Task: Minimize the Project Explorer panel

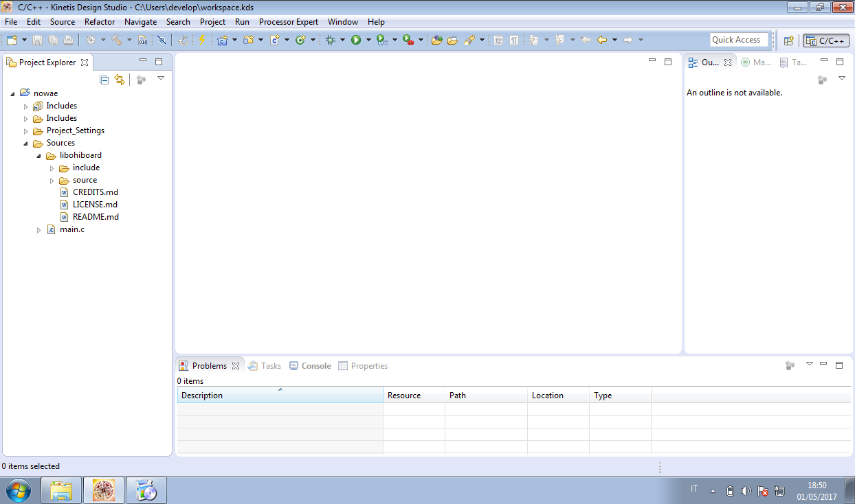Action: 143,61
